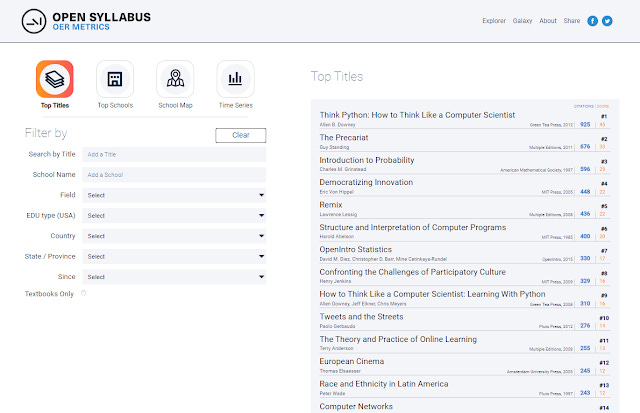The width and height of the screenshot is (640, 413).
Task: Click author name Henry Jenkins
Action: click(335, 281)
